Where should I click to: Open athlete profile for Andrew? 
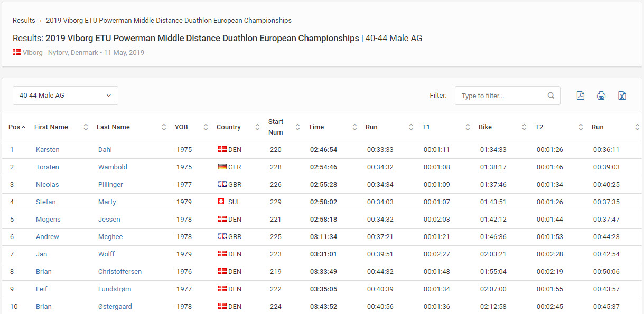click(x=48, y=236)
